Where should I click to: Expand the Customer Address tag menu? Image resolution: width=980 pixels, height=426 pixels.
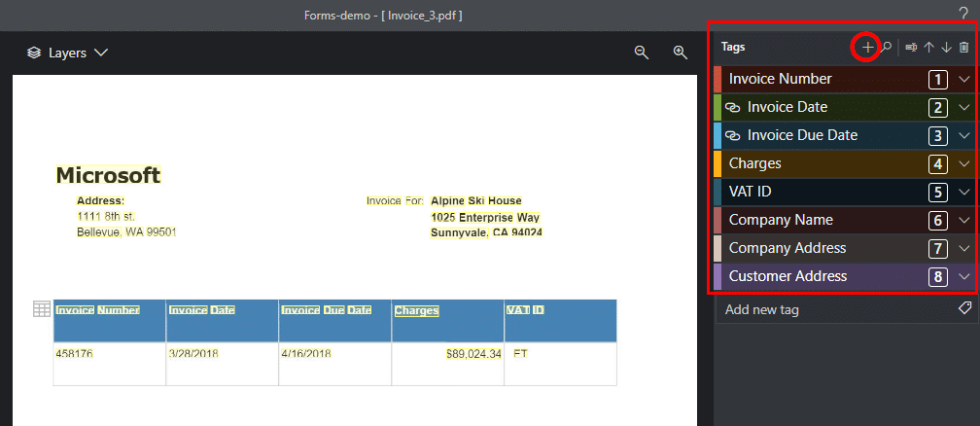tap(963, 276)
